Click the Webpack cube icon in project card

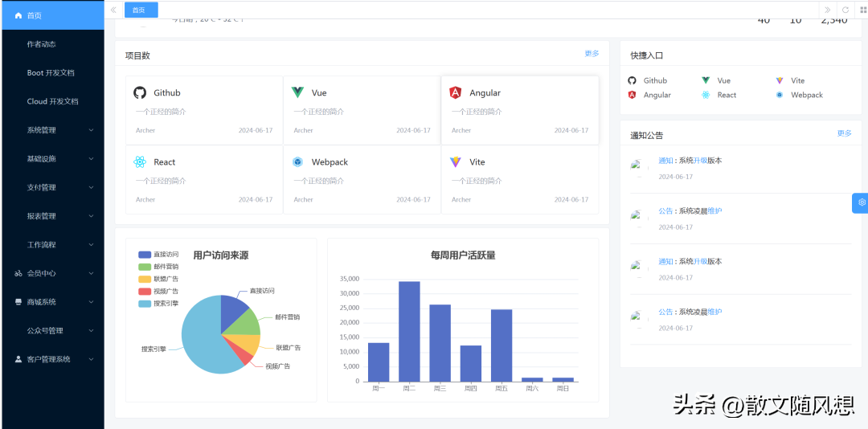298,161
